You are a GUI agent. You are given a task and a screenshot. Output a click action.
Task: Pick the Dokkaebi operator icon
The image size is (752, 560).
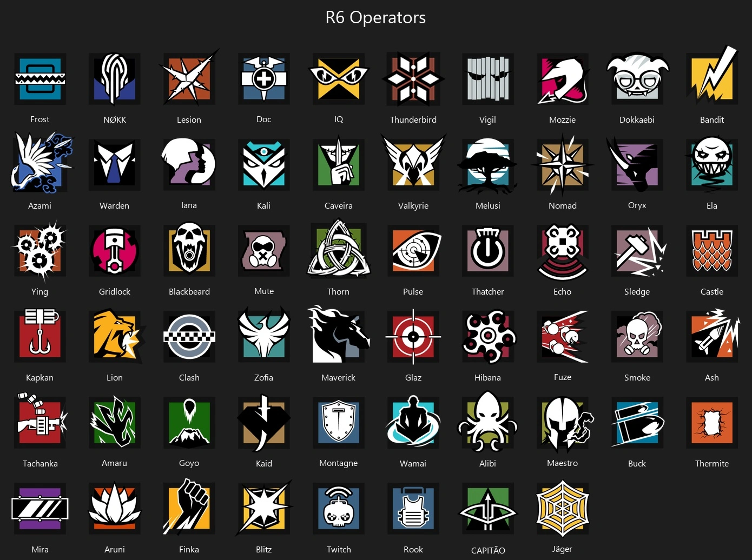pyautogui.click(x=637, y=79)
